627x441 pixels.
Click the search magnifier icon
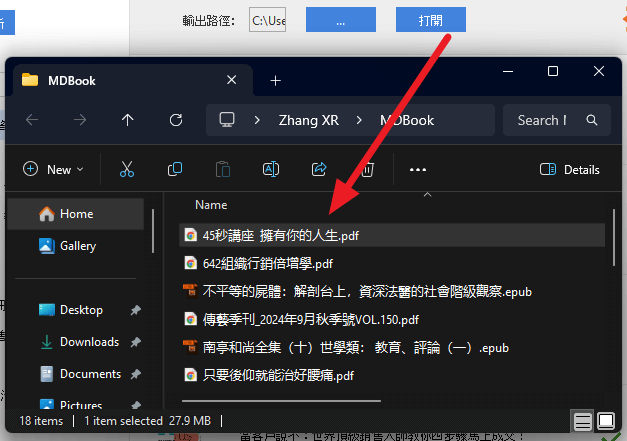(592, 120)
